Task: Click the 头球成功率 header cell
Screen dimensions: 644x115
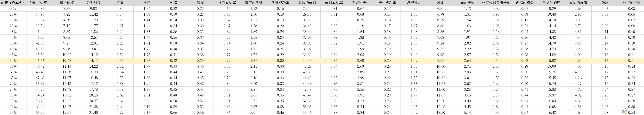Action: (280, 3)
